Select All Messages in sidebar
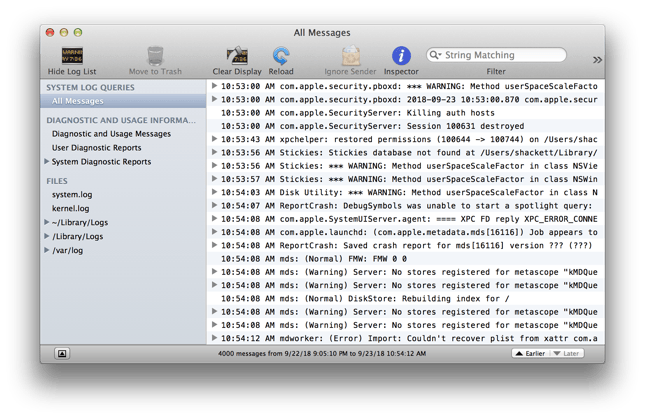This screenshot has width=645, height=419. click(x=123, y=101)
